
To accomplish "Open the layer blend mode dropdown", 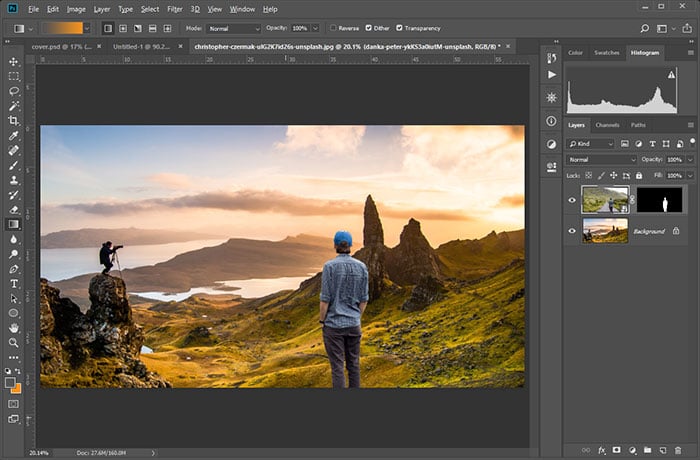I will pos(601,159).
